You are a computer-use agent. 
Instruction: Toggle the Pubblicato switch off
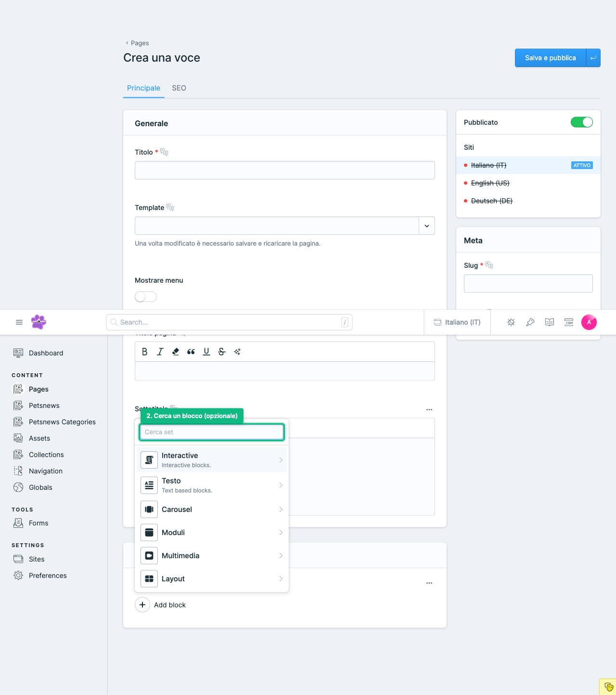point(581,122)
